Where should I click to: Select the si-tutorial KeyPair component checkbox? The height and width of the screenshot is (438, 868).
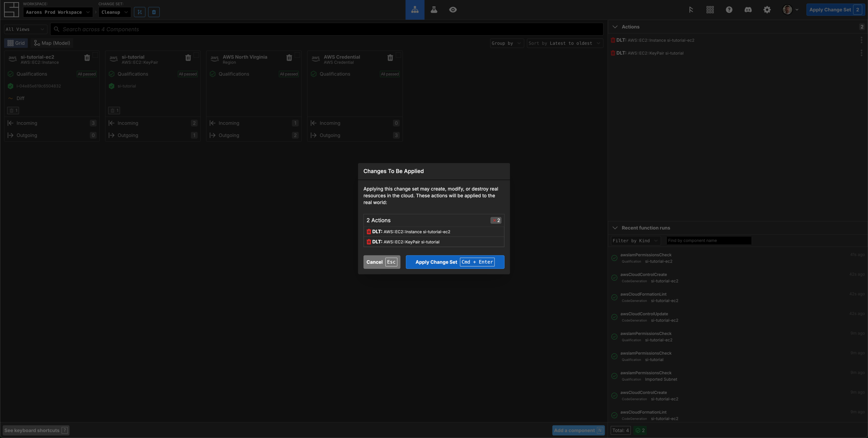click(x=196, y=55)
